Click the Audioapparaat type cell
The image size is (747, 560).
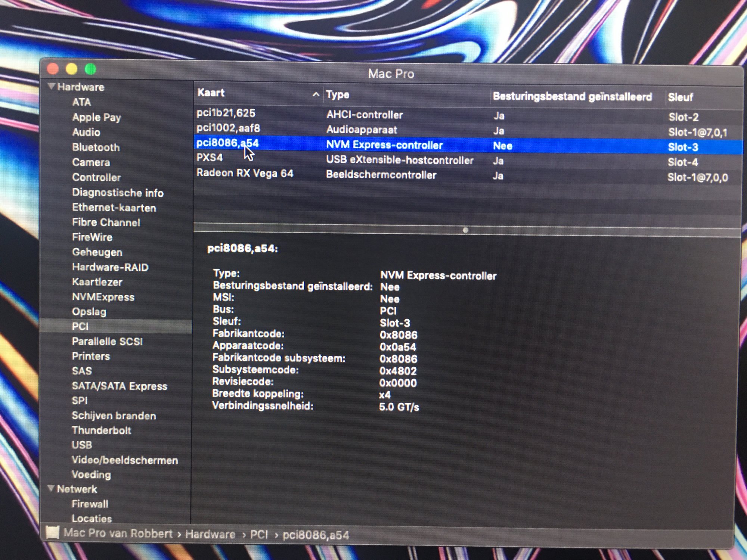[362, 130]
